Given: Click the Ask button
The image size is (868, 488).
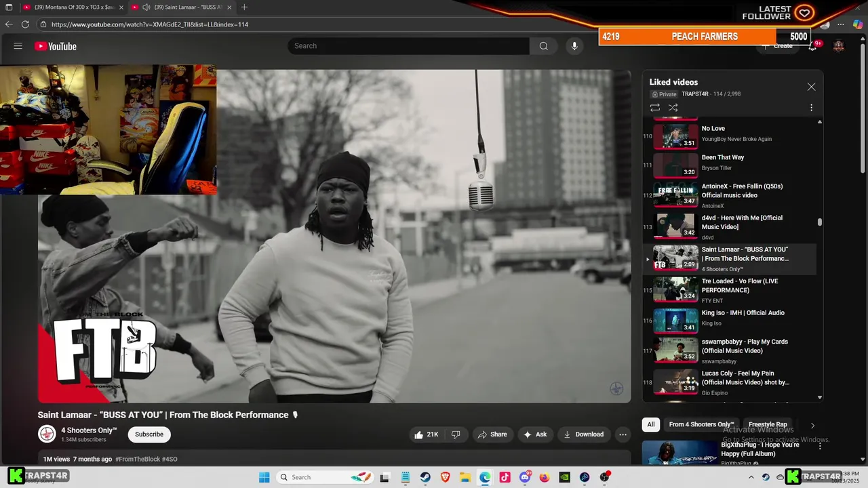Looking at the screenshot, I should click(x=535, y=434).
